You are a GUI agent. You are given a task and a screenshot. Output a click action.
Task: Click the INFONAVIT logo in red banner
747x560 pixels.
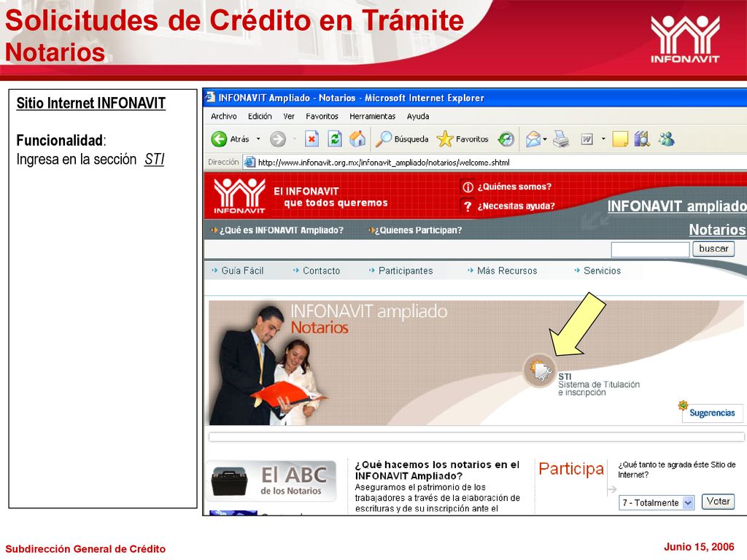click(239, 195)
